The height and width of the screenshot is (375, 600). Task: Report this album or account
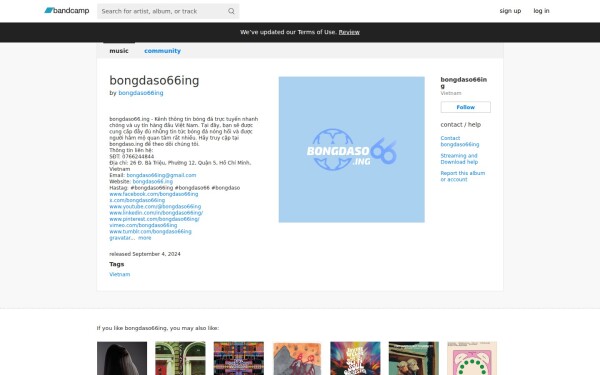pos(463,176)
